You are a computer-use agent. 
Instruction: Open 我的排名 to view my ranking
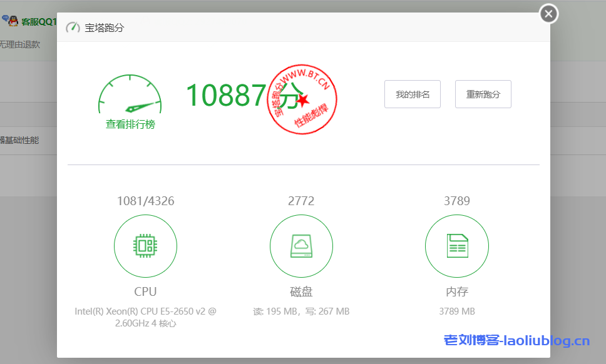point(412,94)
